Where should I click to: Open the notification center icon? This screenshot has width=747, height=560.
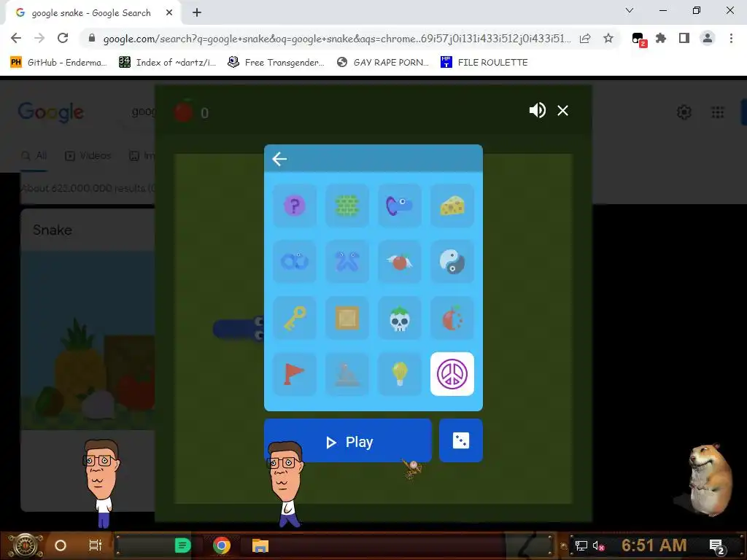point(717,545)
